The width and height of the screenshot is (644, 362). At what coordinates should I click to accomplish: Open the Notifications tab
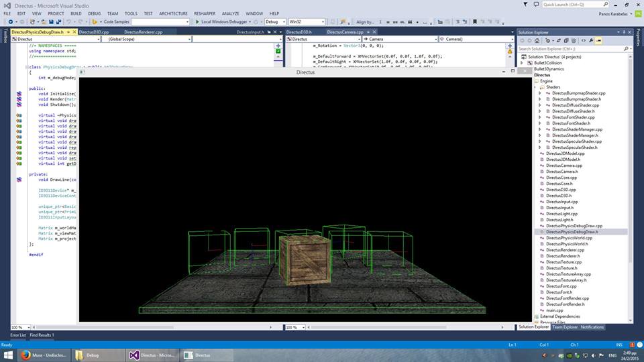pyautogui.click(x=592, y=327)
